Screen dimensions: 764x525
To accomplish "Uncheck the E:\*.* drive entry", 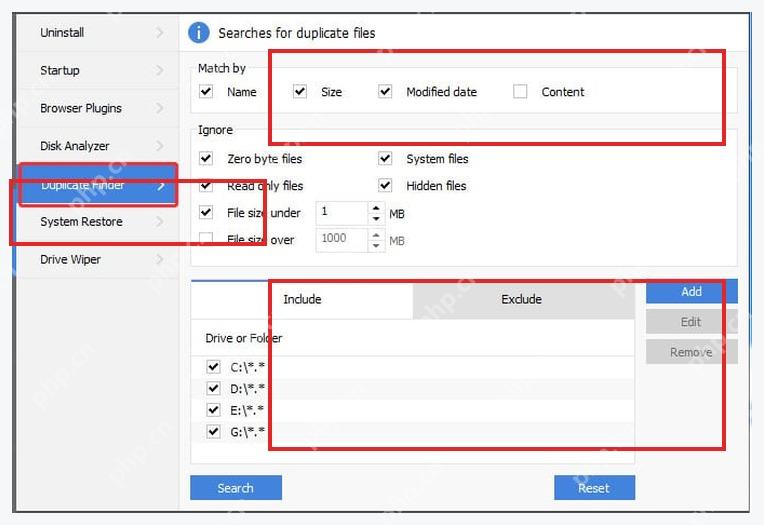I will pos(213,410).
